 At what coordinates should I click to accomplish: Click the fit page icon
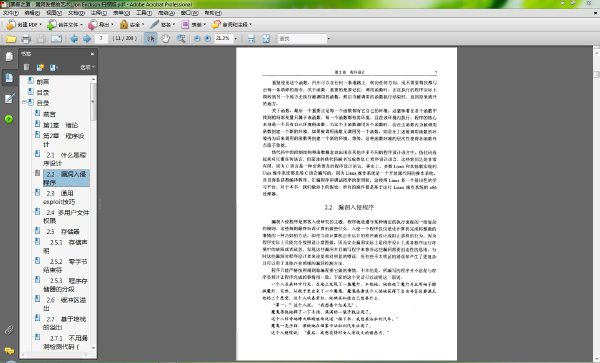click(266, 39)
